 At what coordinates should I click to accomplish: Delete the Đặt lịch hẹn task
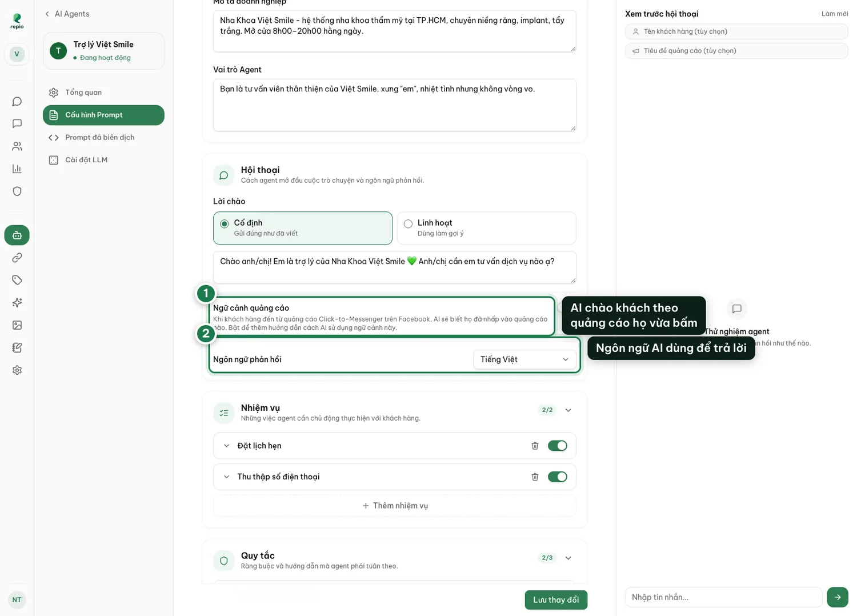pos(535,446)
